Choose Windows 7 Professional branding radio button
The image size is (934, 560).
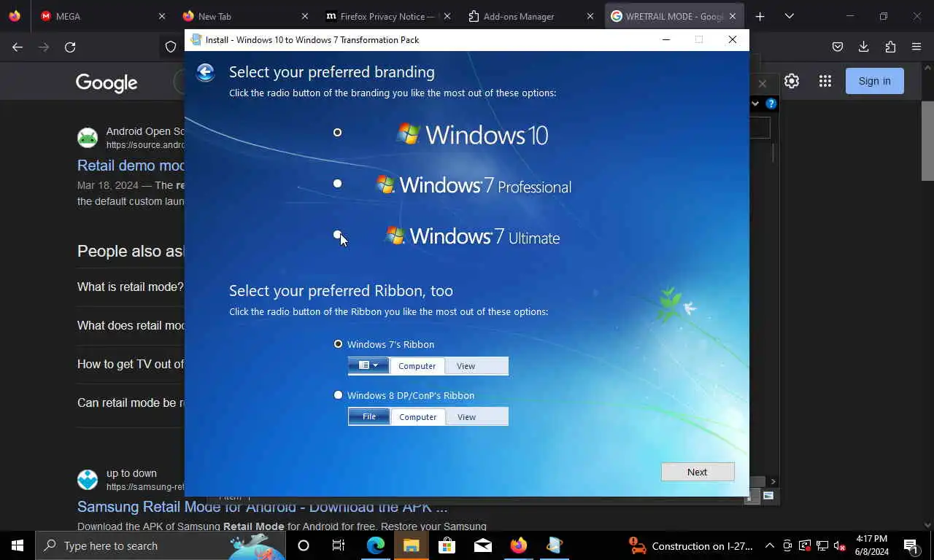point(337,183)
